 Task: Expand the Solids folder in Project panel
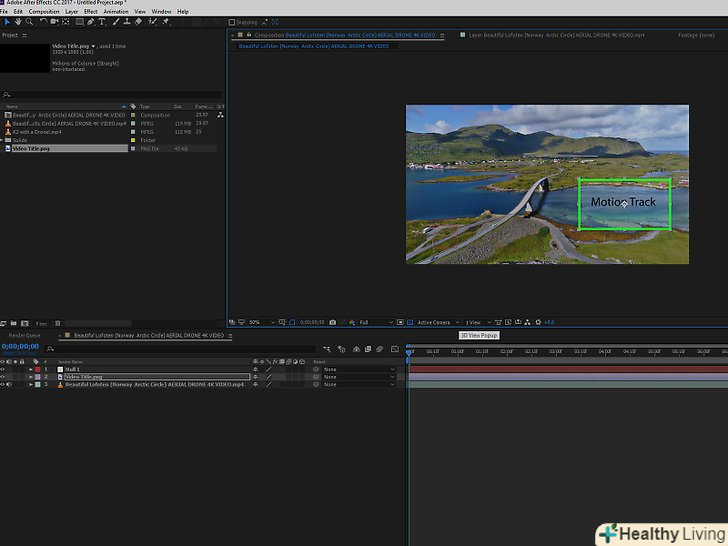[3, 140]
